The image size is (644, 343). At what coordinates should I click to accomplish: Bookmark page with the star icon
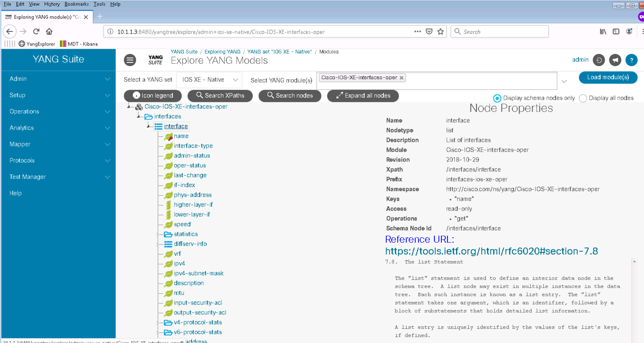(x=440, y=32)
